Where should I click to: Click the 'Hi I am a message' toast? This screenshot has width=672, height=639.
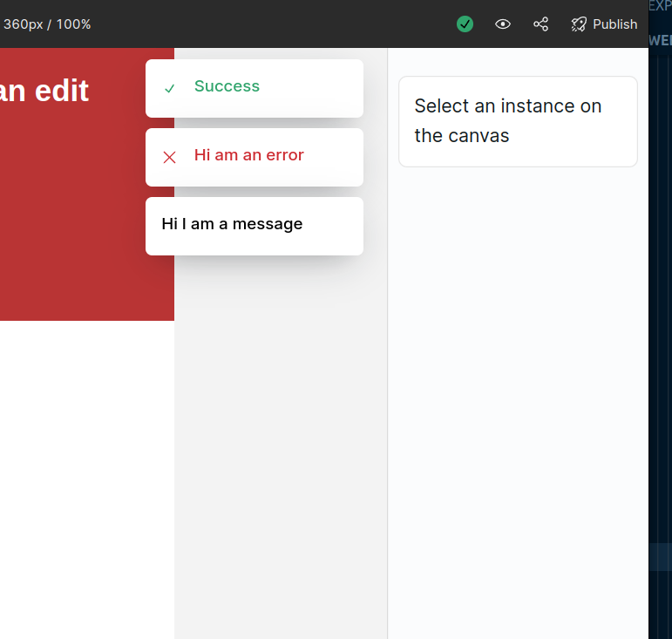pos(255,227)
